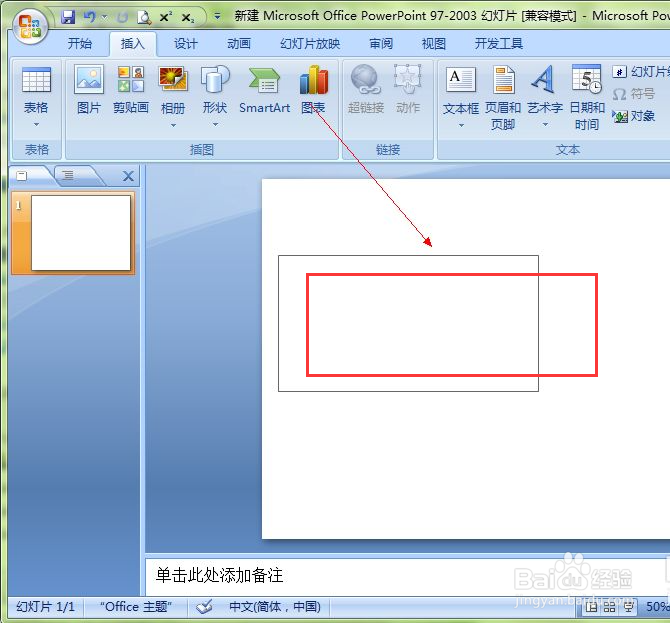Switch to Normal view in status bar
This screenshot has width=670, height=623.
pos(591,607)
